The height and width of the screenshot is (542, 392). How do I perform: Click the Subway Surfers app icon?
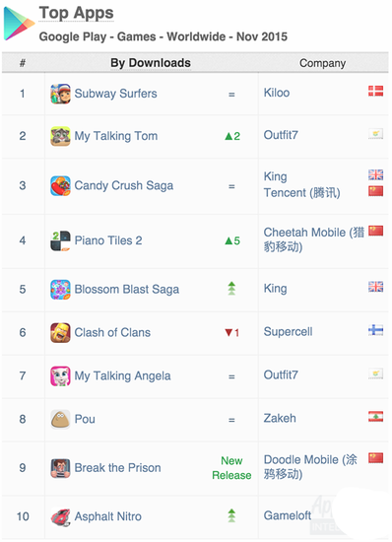(x=60, y=94)
